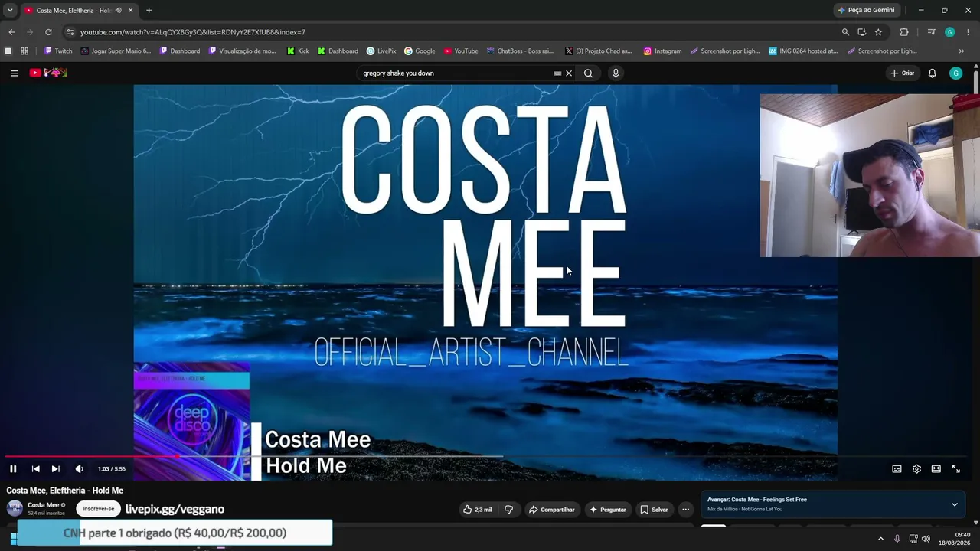Open more actions ellipsis under video

(x=685, y=509)
